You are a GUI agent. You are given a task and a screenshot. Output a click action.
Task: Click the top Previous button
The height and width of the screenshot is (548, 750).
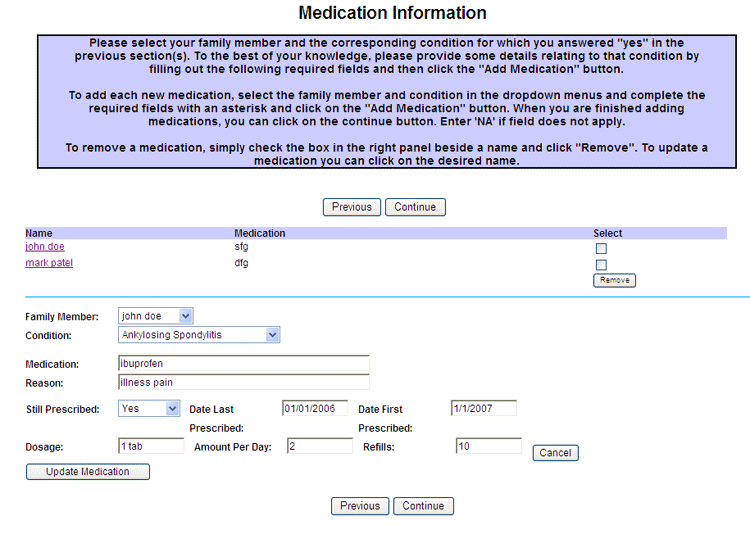351,207
